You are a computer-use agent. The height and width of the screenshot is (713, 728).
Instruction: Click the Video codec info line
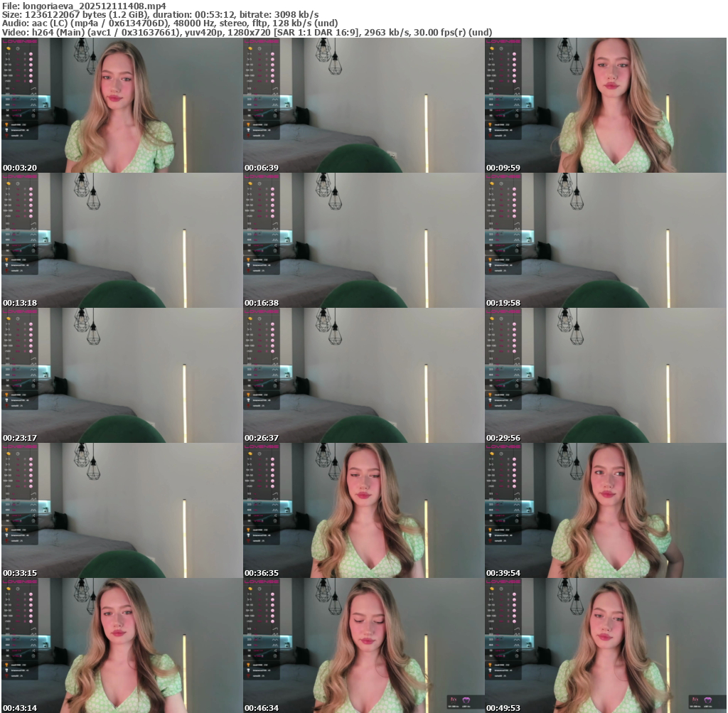click(247, 32)
